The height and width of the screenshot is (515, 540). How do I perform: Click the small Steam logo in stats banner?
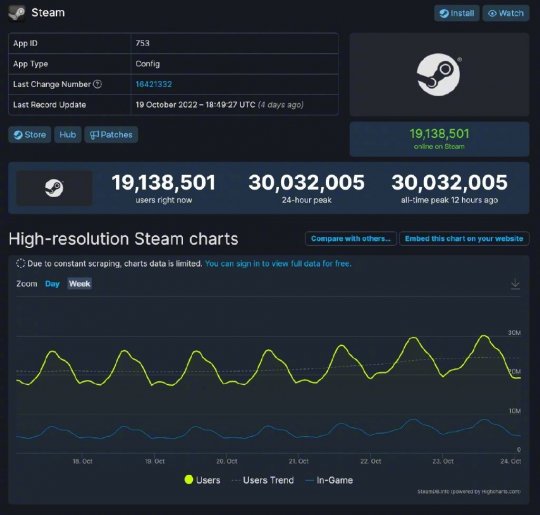54,188
